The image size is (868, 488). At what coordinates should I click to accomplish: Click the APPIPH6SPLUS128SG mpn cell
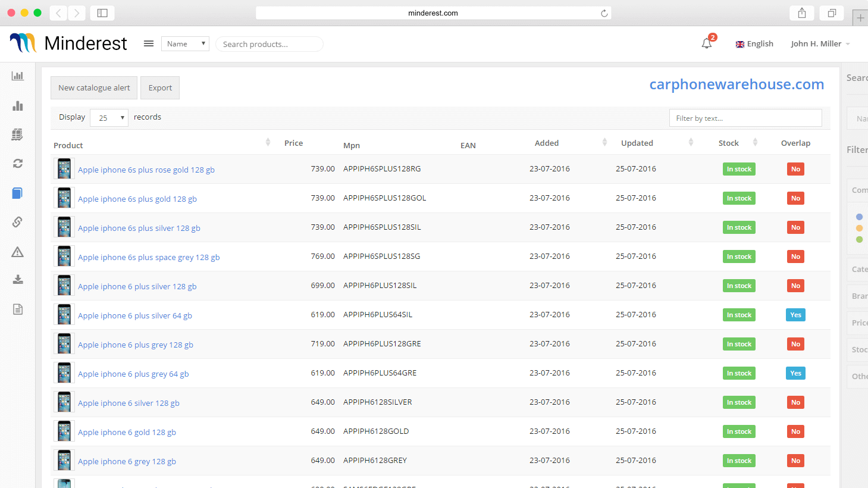pyautogui.click(x=381, y=256)
